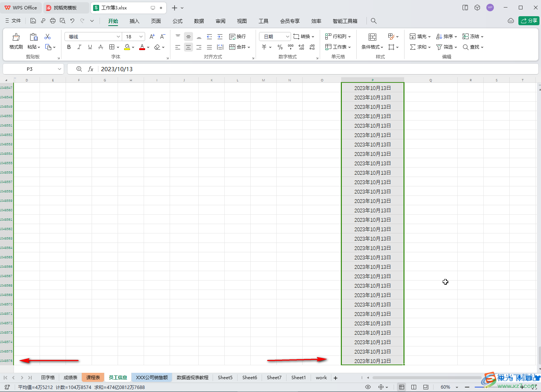541x392 pixels.
Task: Click the eraser clear-format icon
Action: pyautogui.click(x=157, y=47)
